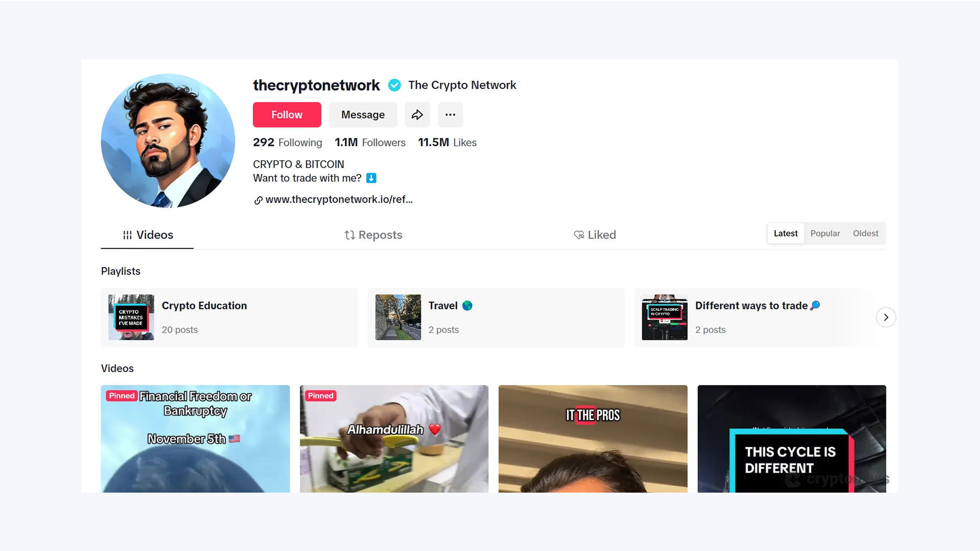Click the Videos tab grid icon
This screenshot has width=980, height=551.
pos(127,235)
